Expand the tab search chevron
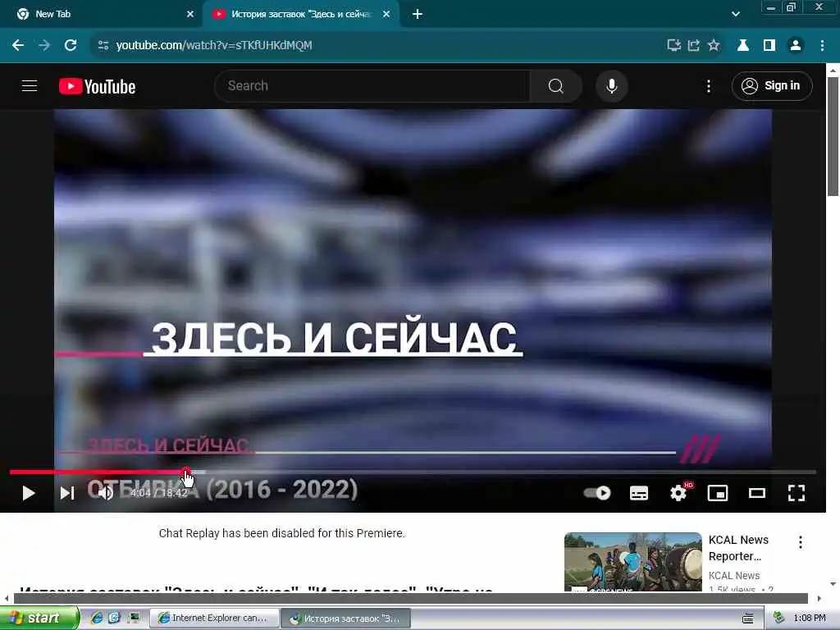This screenshot has height=630, width=840. tap(736, 14)
